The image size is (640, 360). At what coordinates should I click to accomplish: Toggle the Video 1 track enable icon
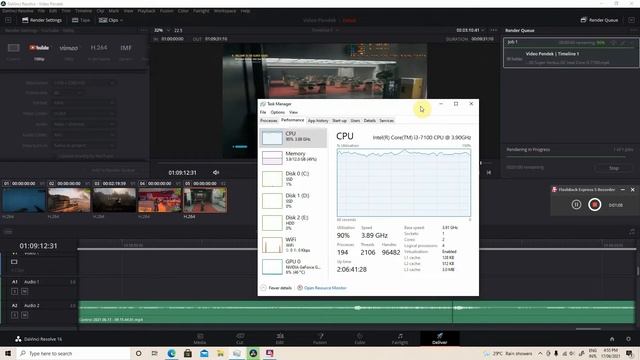[x=14, y=262]
